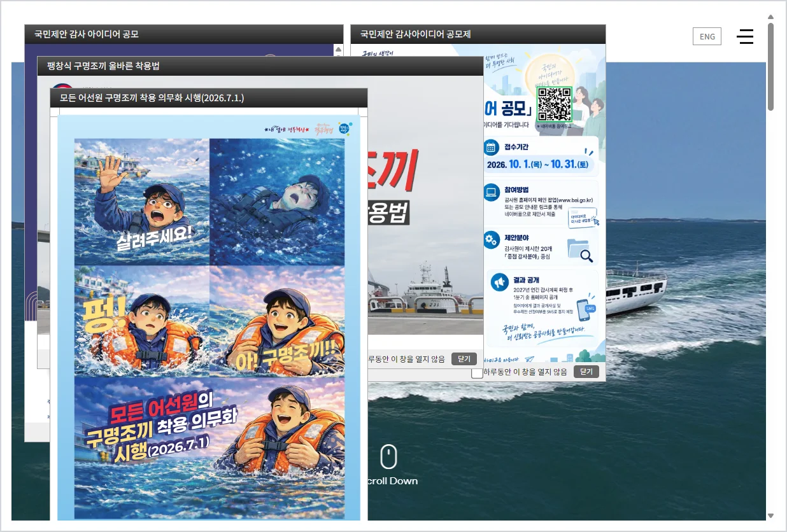Click the folder with magnifier icon
Image resolution: width=787 pixels, height=532 pixels.
tap(579, 249)
